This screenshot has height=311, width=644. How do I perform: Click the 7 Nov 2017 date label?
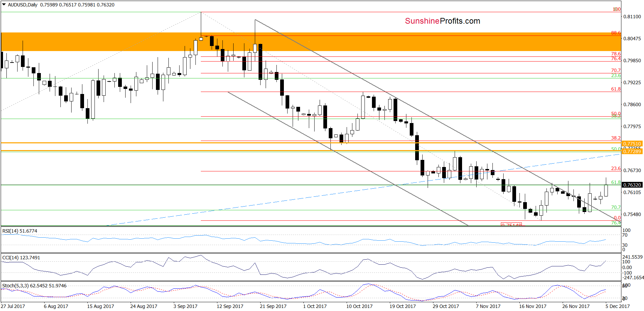point(488,306)
